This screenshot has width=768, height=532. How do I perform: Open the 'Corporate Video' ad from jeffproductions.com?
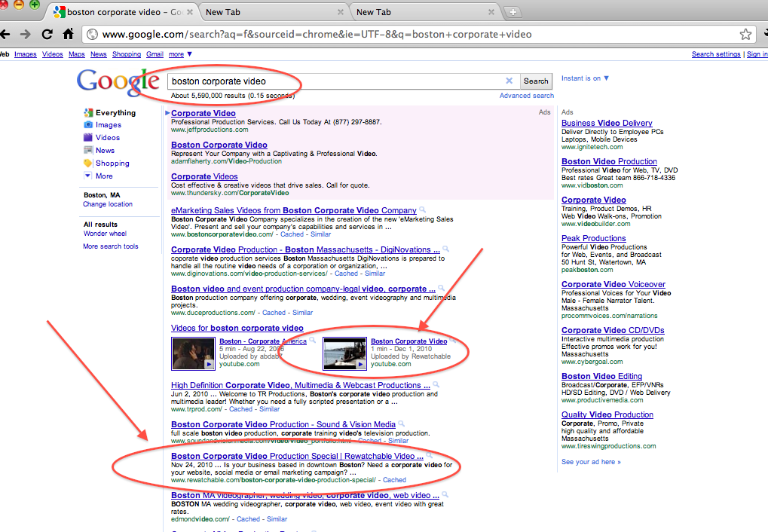coord(203,113)
